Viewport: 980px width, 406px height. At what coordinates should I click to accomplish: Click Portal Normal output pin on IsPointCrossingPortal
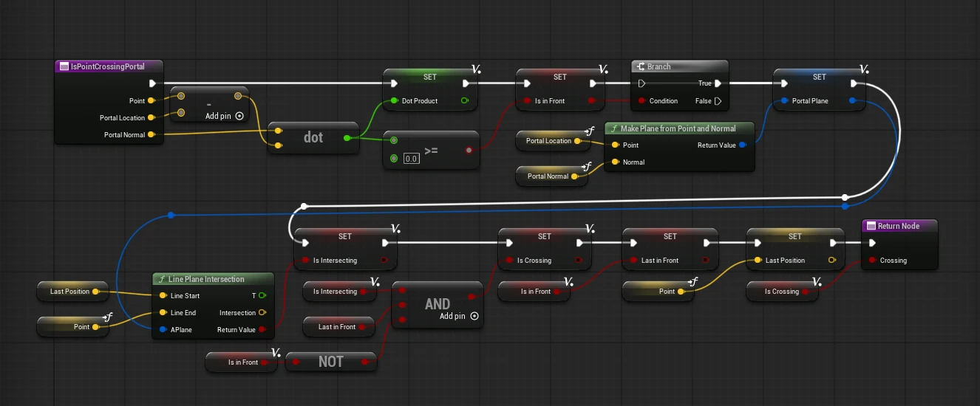152,134
